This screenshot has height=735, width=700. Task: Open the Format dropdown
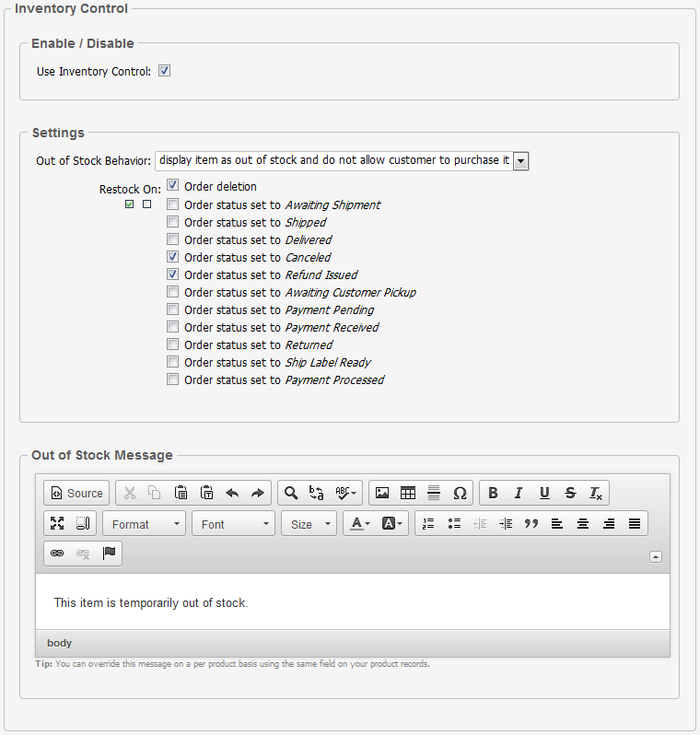point(145,524)
